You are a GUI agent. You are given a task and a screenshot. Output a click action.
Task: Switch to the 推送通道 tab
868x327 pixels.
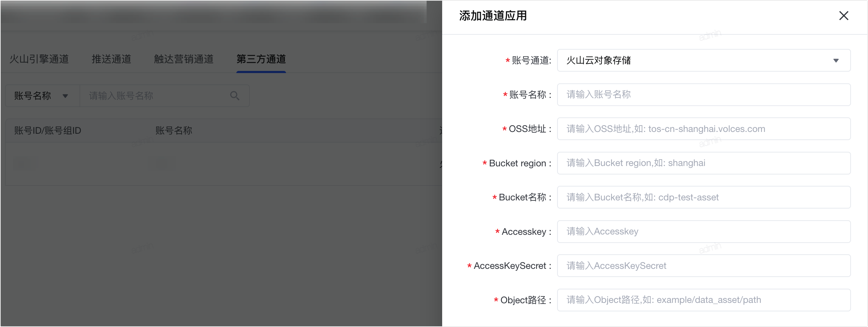pos(111,59)
